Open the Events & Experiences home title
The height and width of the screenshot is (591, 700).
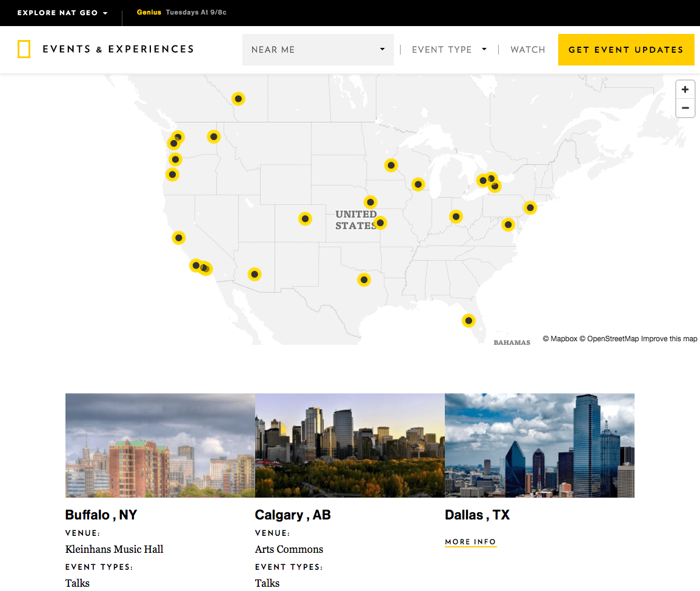click(118, 49)
